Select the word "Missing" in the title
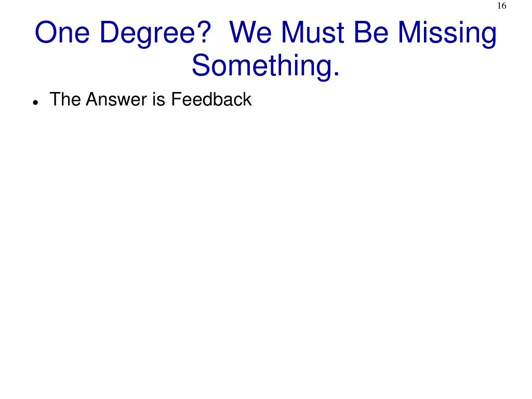Viewport: 532px width, 399px height. pos(447,35)
